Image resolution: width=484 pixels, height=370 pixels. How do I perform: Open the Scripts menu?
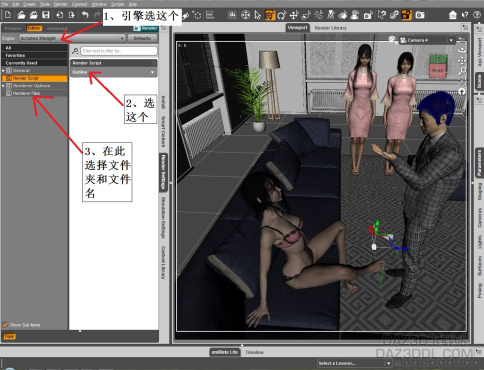(117, 4)
